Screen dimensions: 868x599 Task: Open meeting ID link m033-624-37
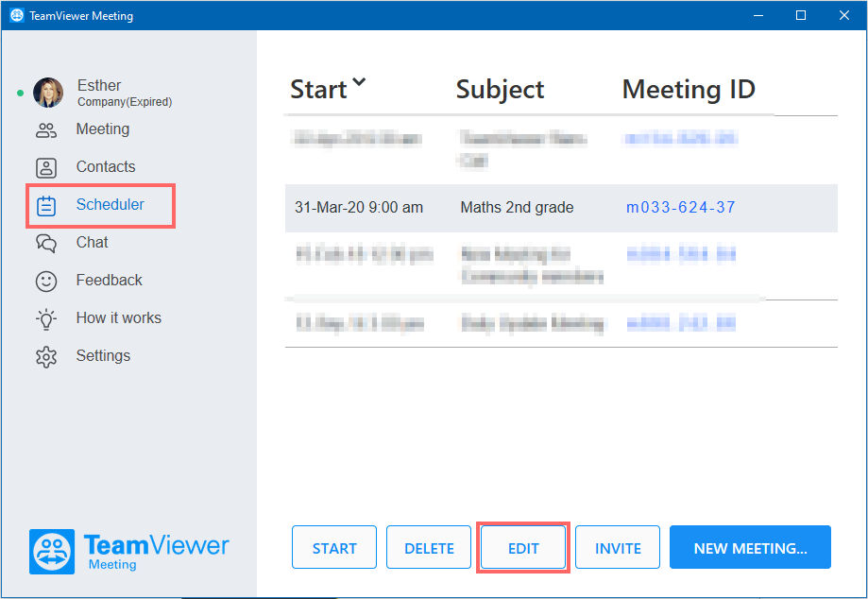[680, 208]
